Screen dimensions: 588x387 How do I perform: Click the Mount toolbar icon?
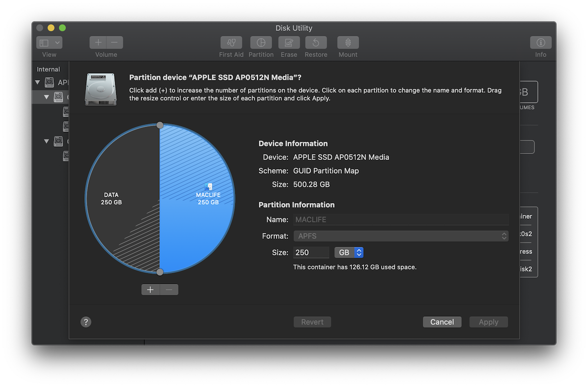click(348, 43)
